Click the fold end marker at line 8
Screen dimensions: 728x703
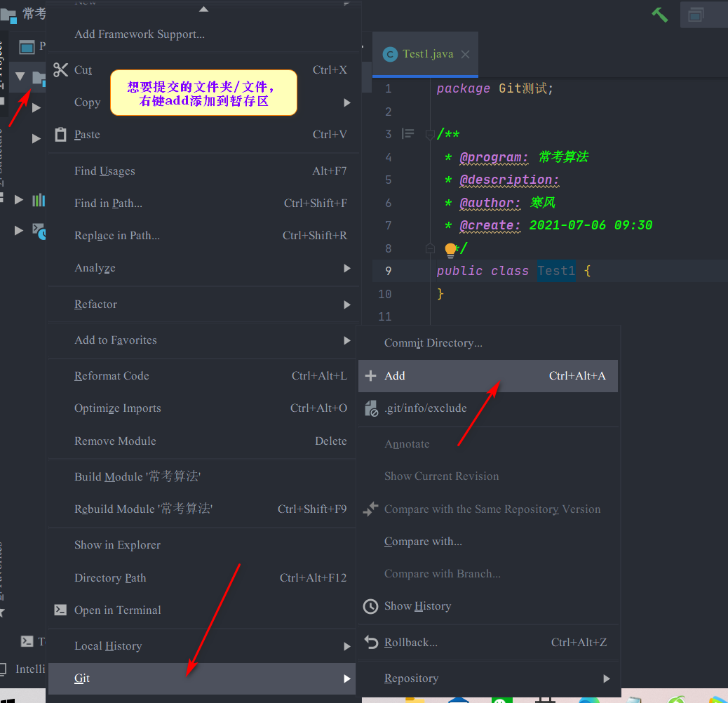click(x=430, y=248)
